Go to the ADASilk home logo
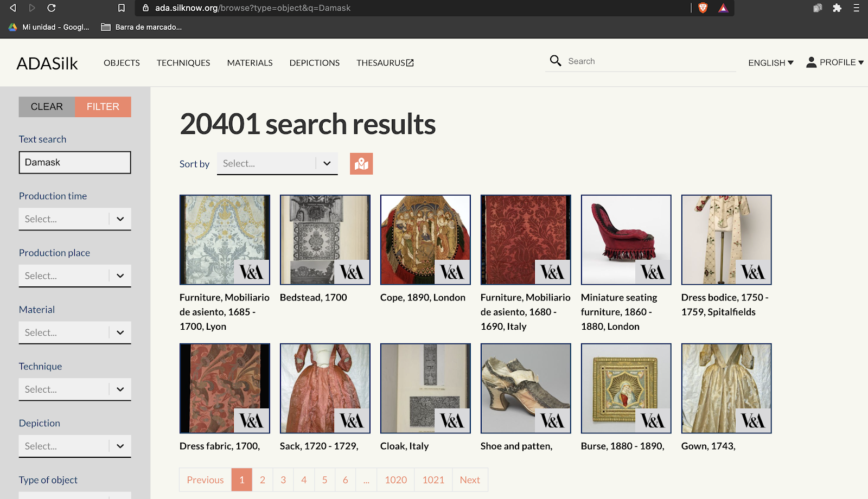Screen dimensions: 868x499 [x=47, y=63]
